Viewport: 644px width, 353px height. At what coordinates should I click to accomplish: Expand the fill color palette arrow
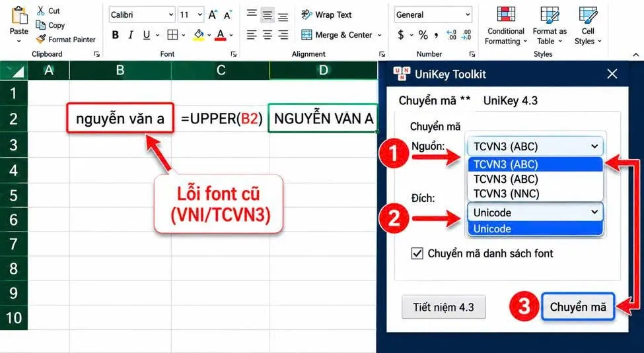[209, 36]
